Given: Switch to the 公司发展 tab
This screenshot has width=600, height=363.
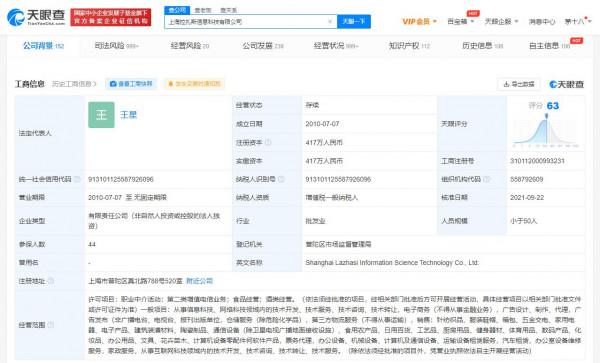Looking at the screenshot, I should point(263,46).
